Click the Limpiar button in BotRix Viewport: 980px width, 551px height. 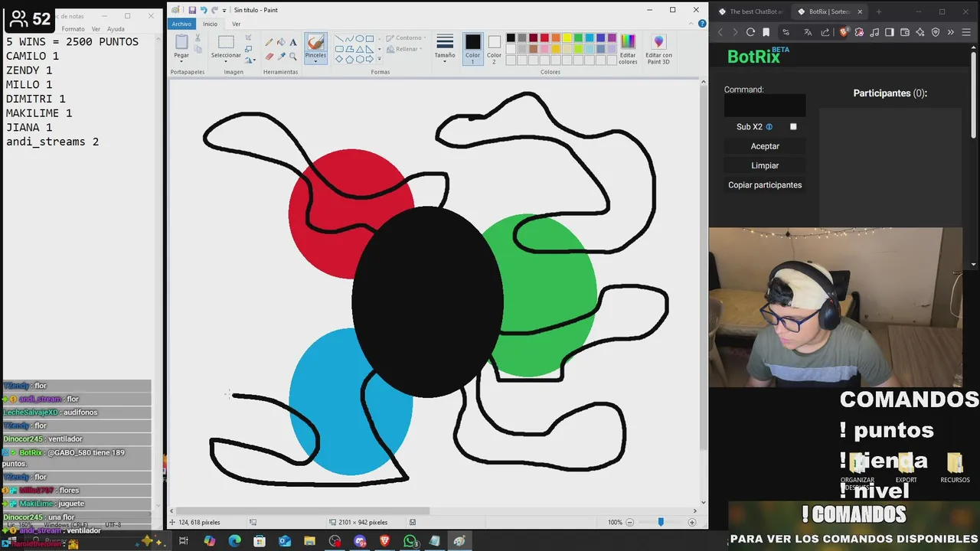coord(765,165)
